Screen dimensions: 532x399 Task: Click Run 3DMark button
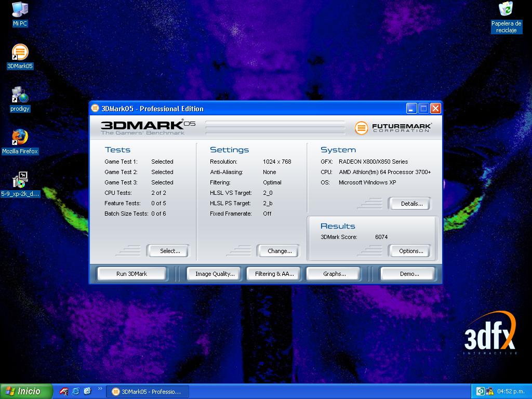131,274
